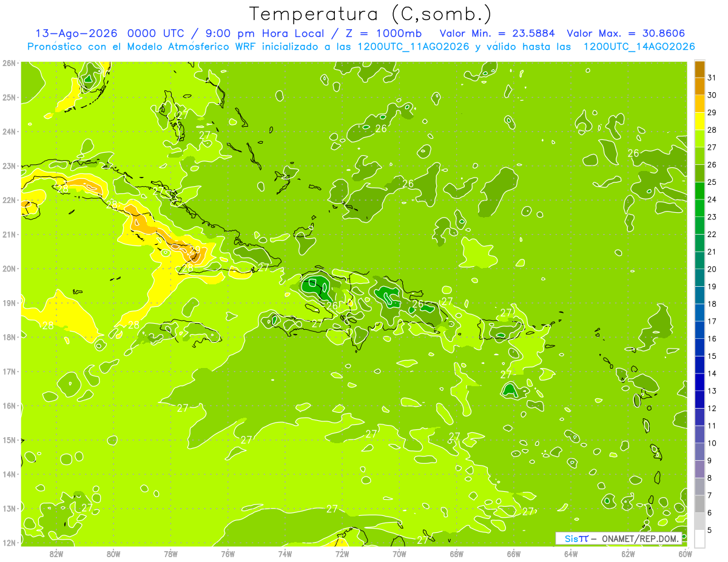This screenshot has height=562, width=728.
Task: Click the 66W longitude axis label
Action: pos(514,554)
